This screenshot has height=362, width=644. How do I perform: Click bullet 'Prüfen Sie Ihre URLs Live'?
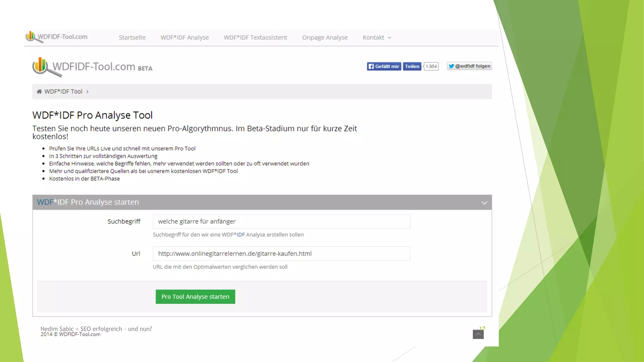(122, 149)
